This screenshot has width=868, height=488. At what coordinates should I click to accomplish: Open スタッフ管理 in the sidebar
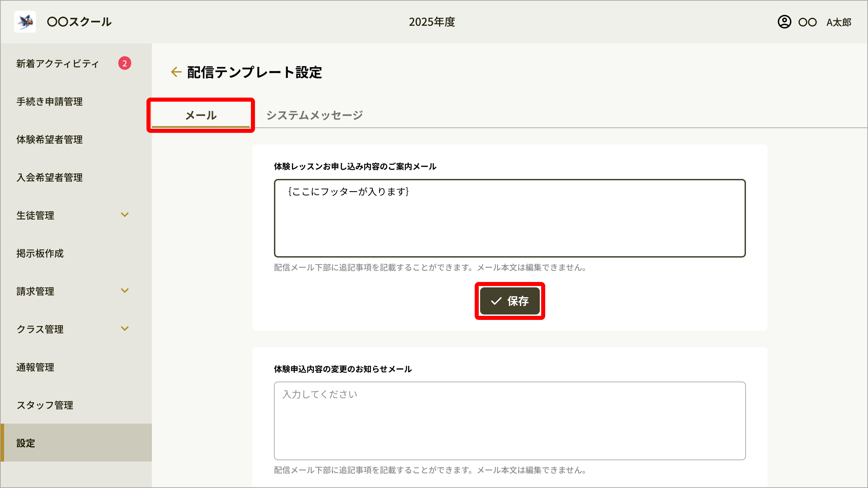pyautogui.click(x=76, y=405)
